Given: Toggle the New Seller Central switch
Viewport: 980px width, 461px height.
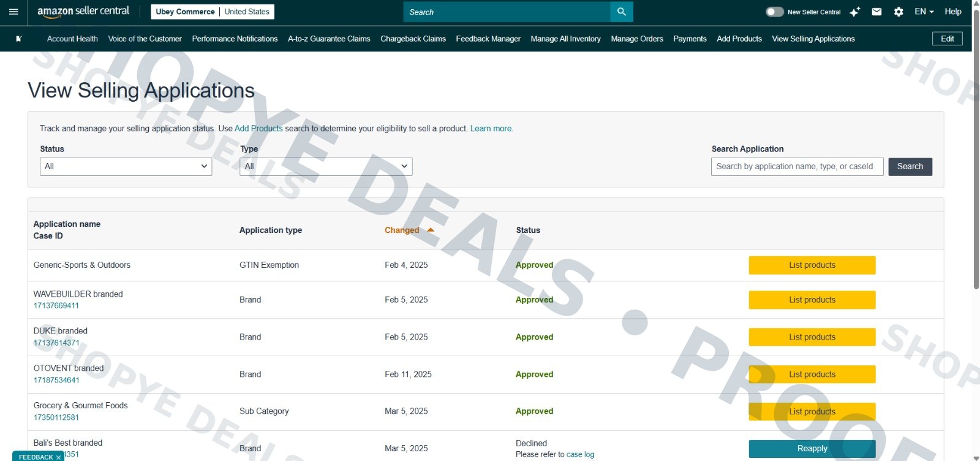Looking at the screenshot, I should point(775,12).
